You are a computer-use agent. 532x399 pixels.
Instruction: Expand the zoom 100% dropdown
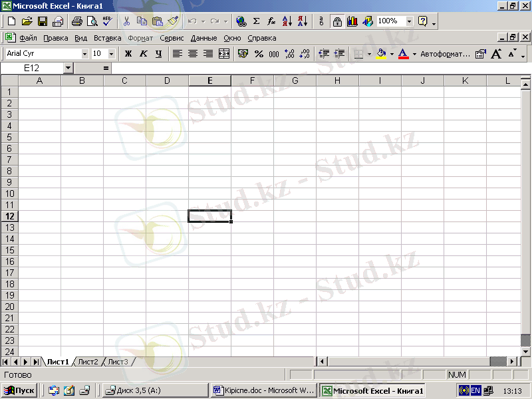click(x=409, y=21)
